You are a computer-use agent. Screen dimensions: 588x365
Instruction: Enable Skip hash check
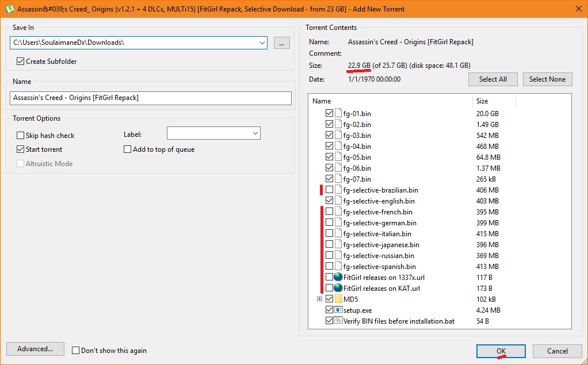pos(20,135)
